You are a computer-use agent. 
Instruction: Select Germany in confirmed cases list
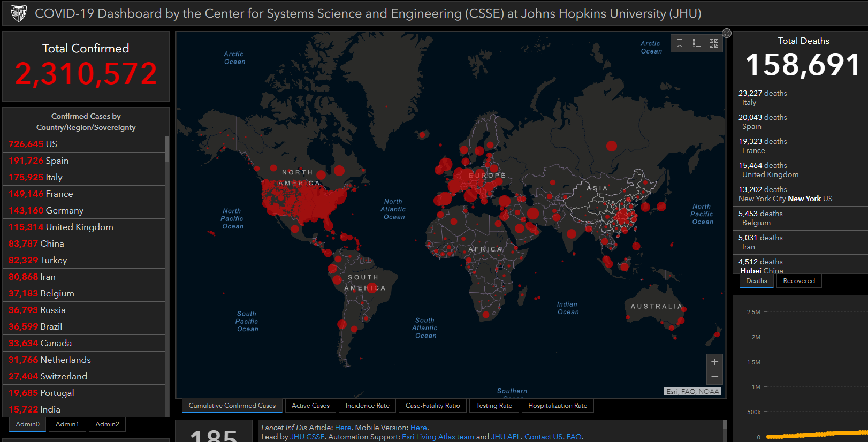click(85, 210)
